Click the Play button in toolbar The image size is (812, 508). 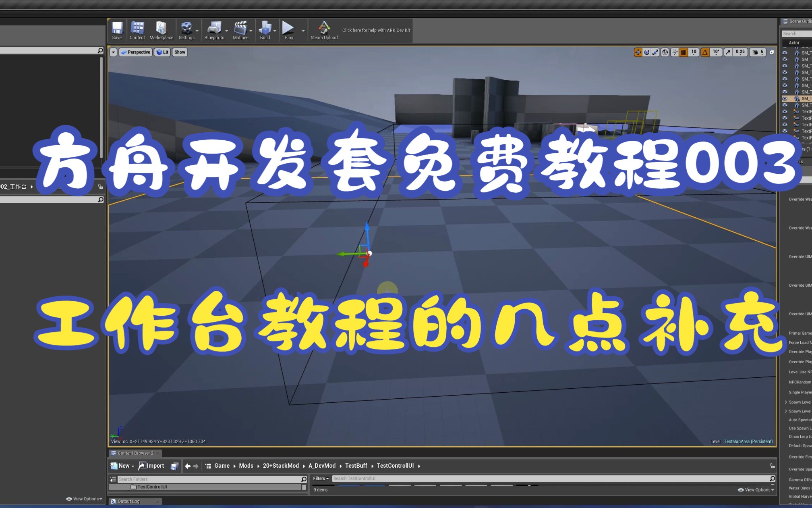(288, 28)
